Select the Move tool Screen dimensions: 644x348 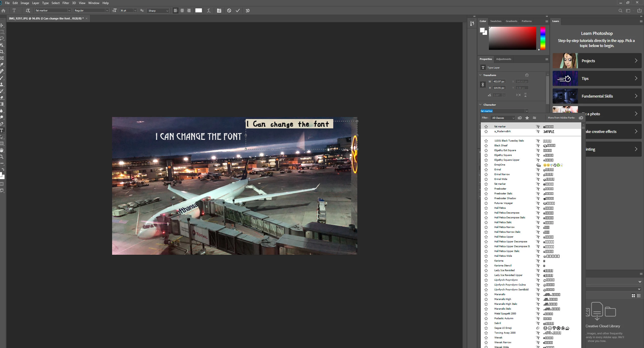[2, 26]
